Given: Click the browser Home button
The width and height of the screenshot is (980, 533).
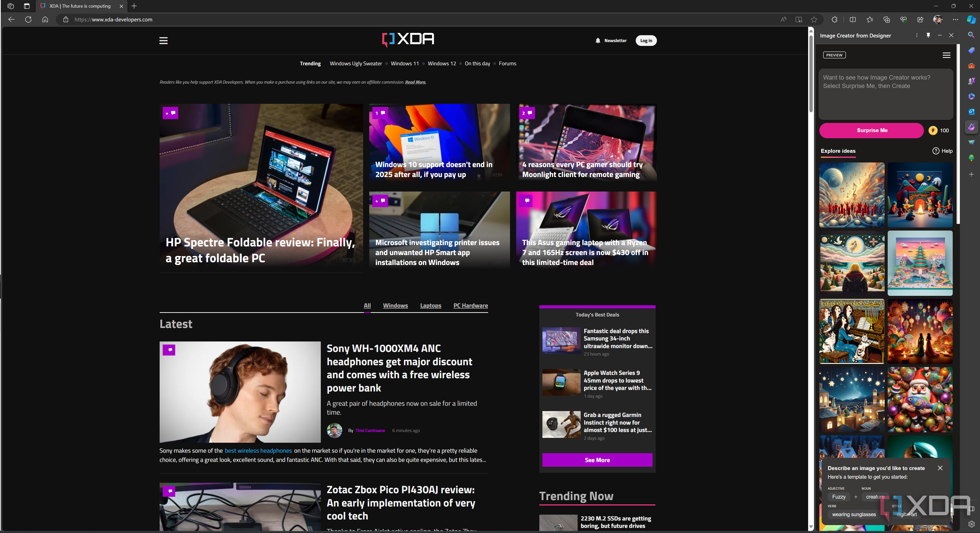Looking at the screenshot, I should 45,19.
